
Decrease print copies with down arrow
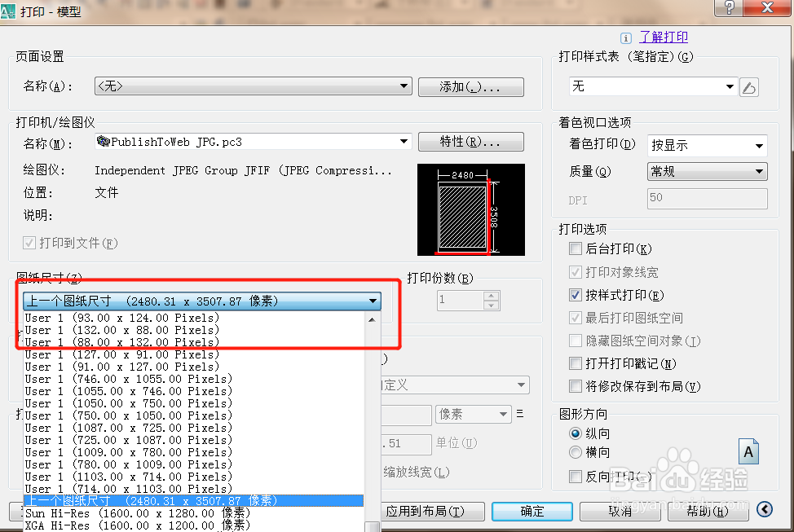[x=492, y=306]
